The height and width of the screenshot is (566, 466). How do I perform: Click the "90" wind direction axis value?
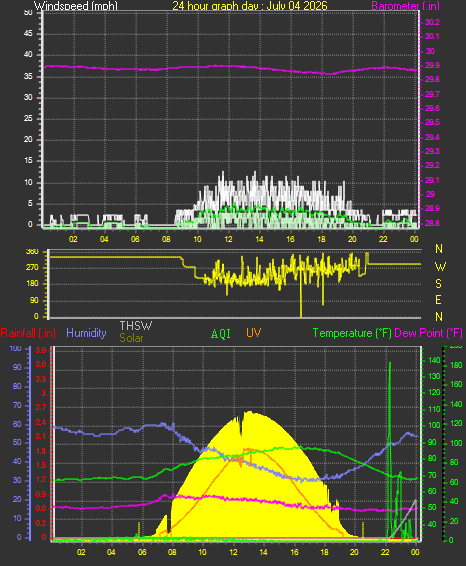click(x=34, y=300)
